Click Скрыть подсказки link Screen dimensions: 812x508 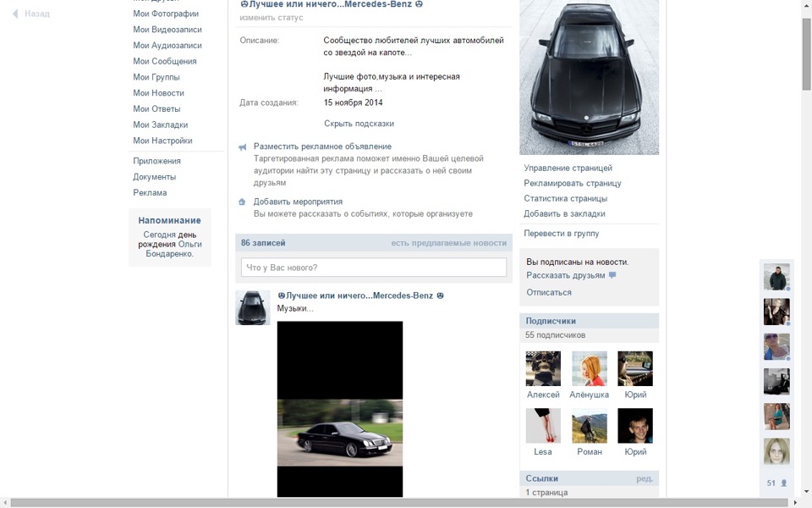point(359,124)
